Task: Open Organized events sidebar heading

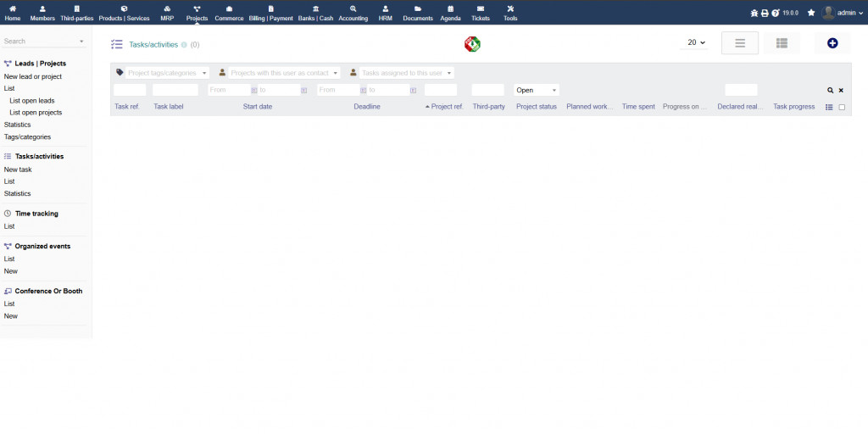Action: (x=42, y=247)
